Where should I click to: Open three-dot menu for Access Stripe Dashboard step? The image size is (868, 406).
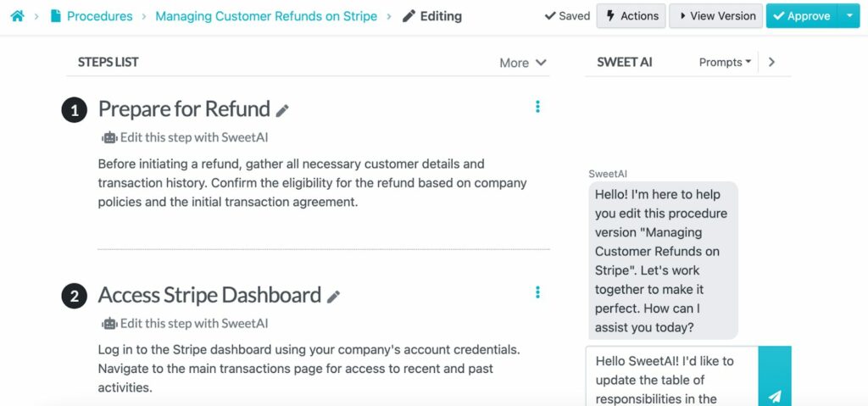pyautogui.click(x=537, y=292)
